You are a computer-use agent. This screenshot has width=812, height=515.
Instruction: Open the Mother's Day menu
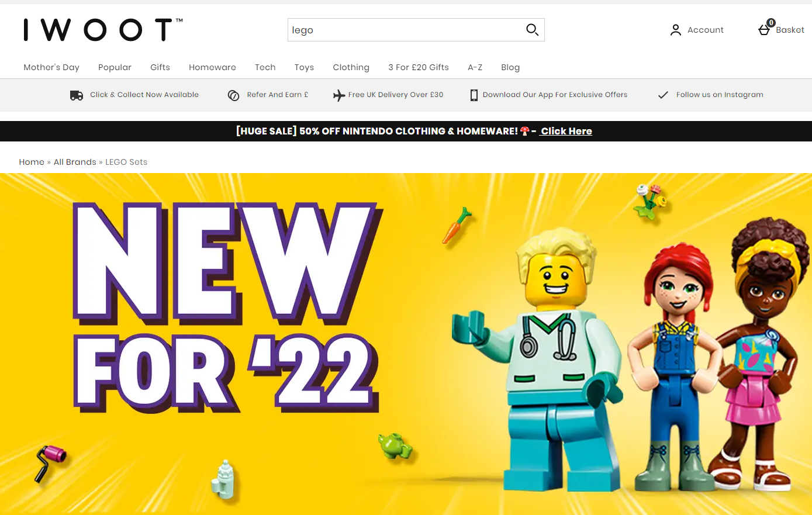coord(51,67)
